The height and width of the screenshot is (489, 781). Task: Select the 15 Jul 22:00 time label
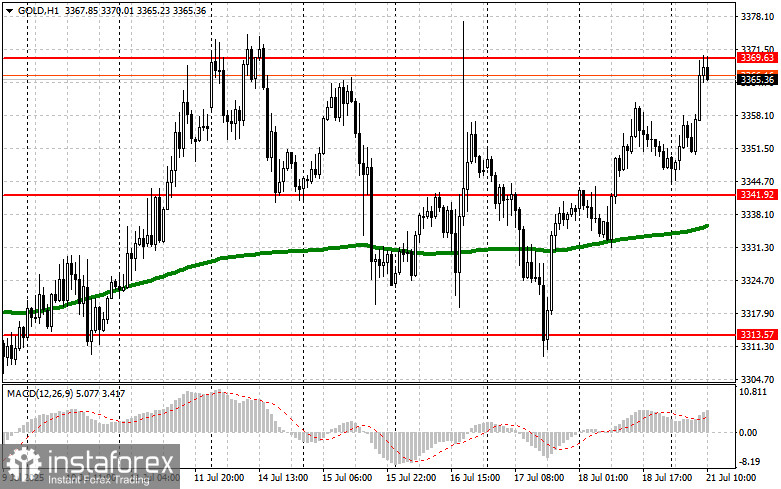(411, 478)
